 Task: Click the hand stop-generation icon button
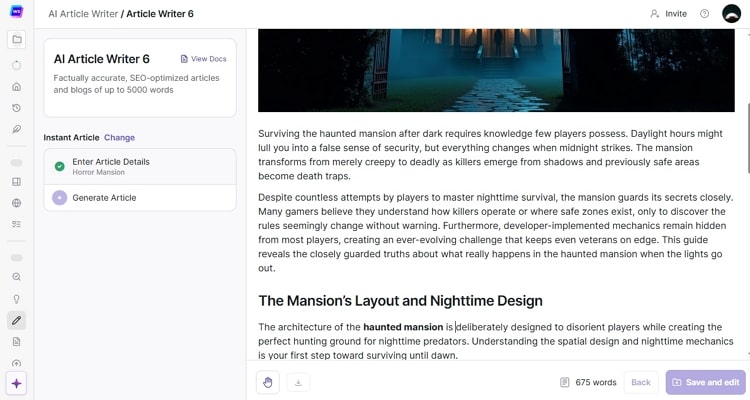[268, 382]
